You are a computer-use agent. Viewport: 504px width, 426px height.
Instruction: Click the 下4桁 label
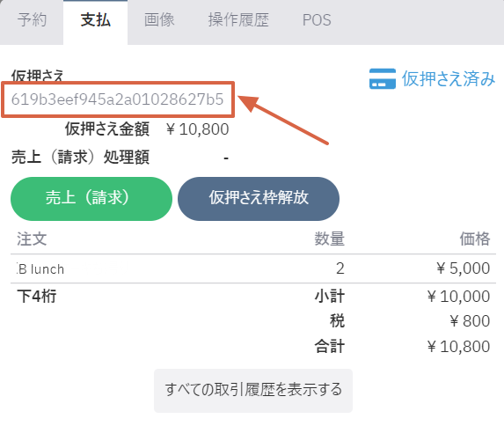coord(37,296)
